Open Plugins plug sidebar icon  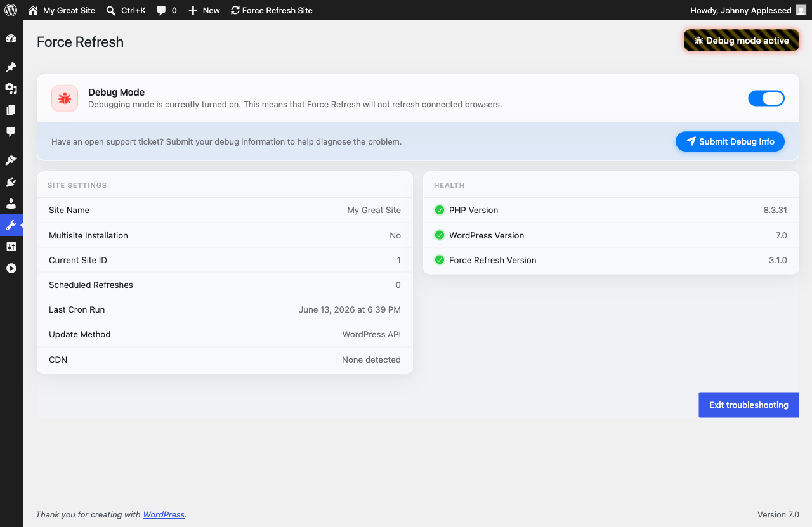click(11, 182)
